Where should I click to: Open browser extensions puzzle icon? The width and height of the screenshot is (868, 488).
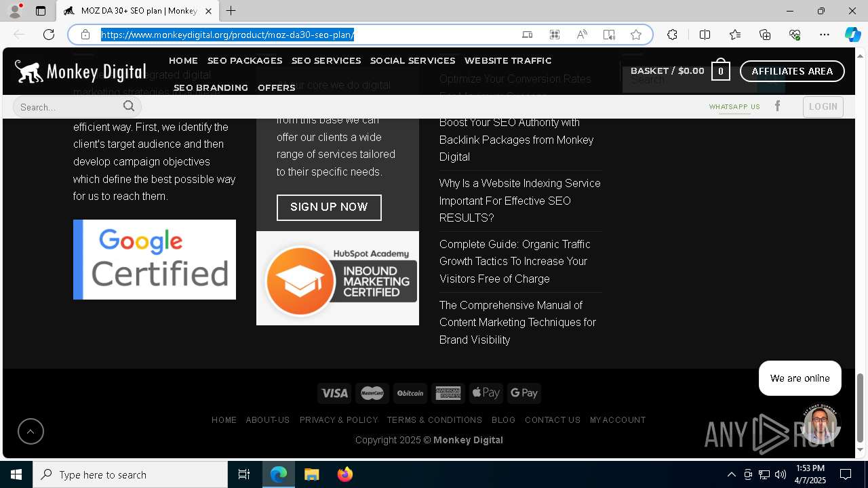click(672, 35)
